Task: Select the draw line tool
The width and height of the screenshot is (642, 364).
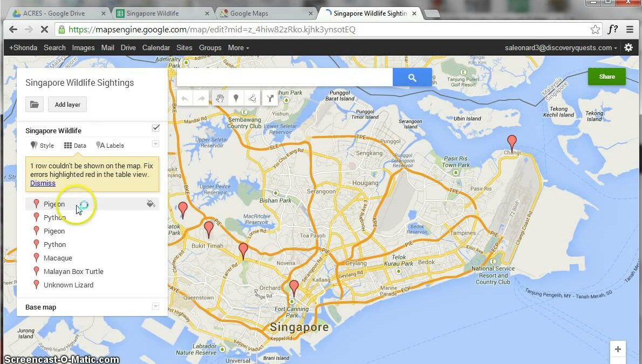Action: [252, 98]
